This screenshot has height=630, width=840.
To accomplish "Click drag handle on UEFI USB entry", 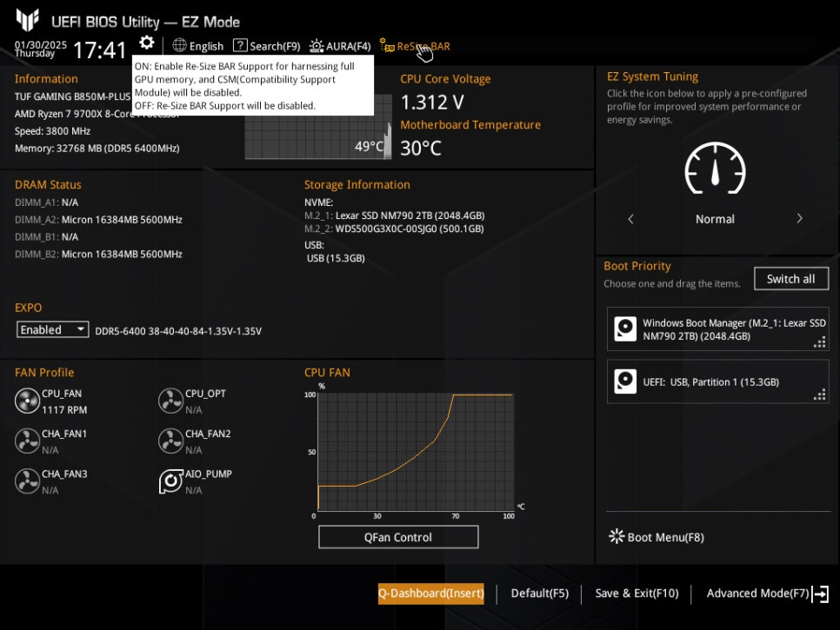I will (820, 395).
